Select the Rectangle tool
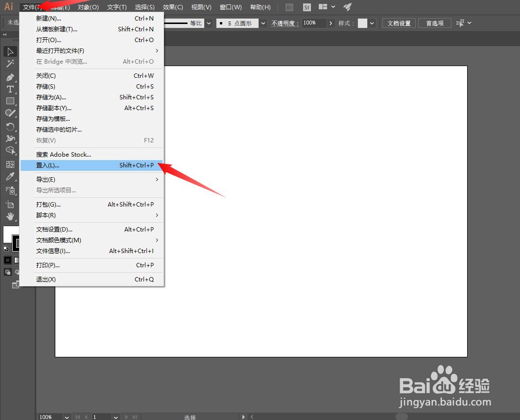The width and height of the screenshot is (520, 420). [x=10, y=101]
